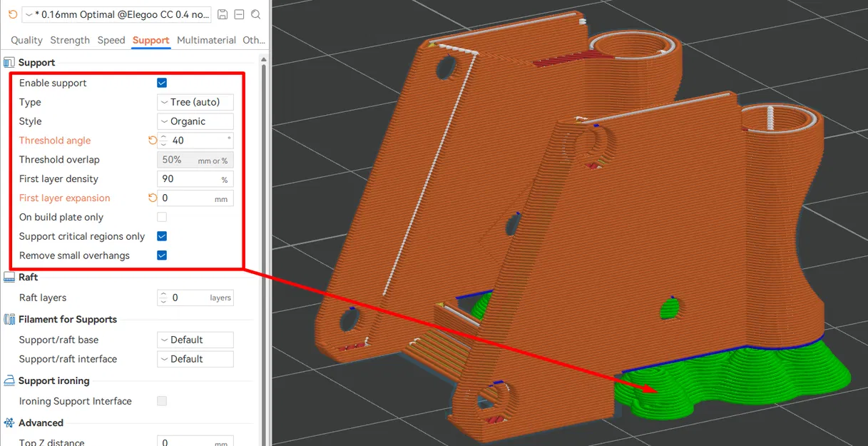The height and width of the screenshot is (446, 868).
Task: Click the Top Z distance field
Action: [x=195, y=442]
